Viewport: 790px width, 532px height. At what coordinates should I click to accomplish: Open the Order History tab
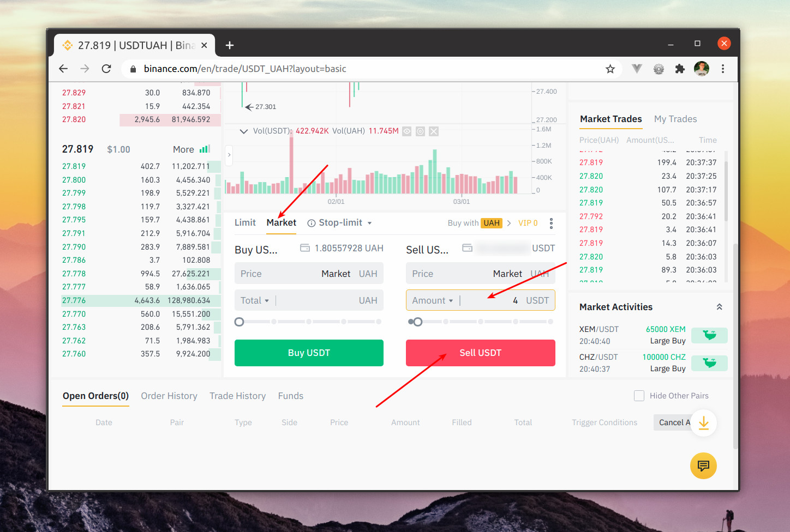[169, 396]
